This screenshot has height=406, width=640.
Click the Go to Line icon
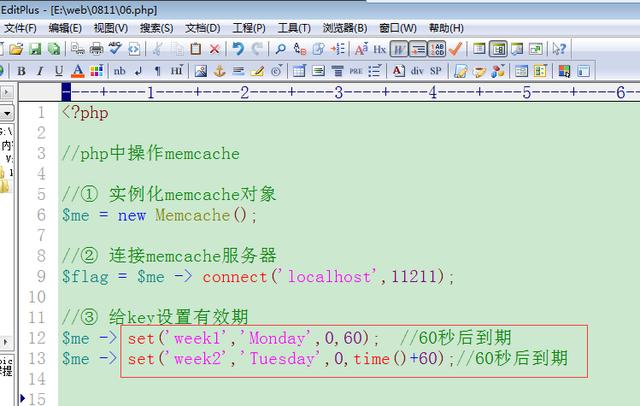338,49
